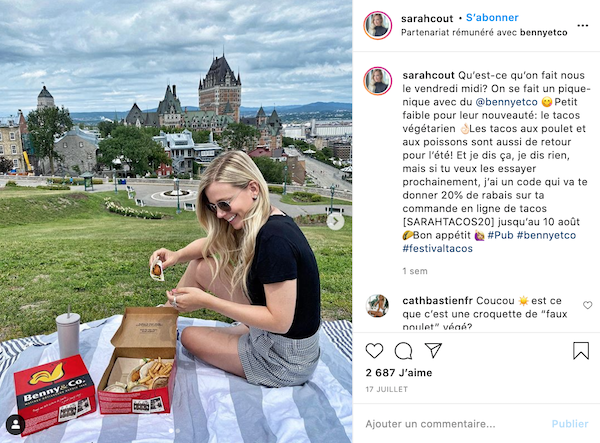Open the #festivaltacos hashtag
This screenshot has height=443, width=600.
tap(437, 249)
